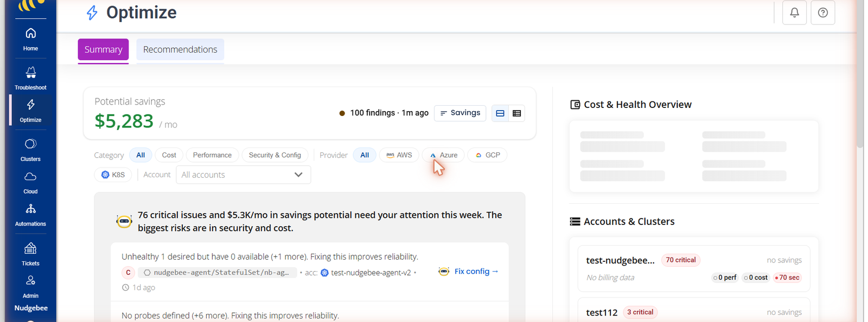
Task: Click the 3 critical badge
Action: pyautogui.click(x=640, y=312)
